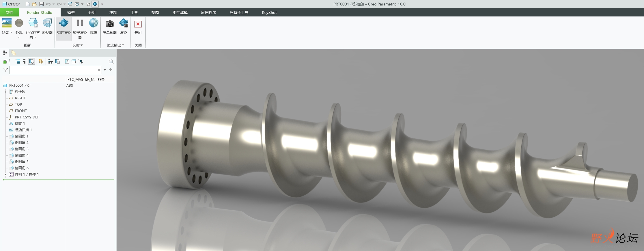Open the tree settings page icon

[x=111, y=61]
